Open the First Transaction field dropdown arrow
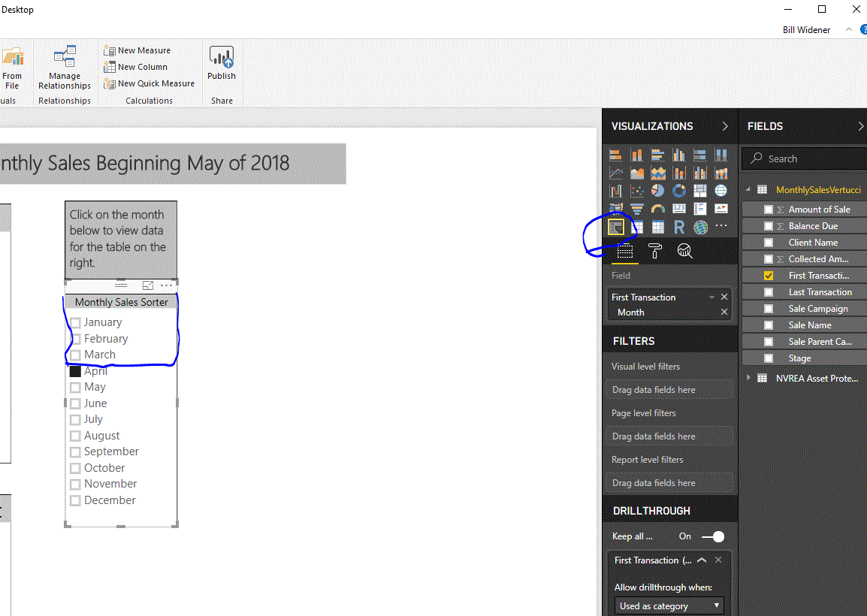The height and width of the screenshot is (616, 867). [x=711, y=297]
